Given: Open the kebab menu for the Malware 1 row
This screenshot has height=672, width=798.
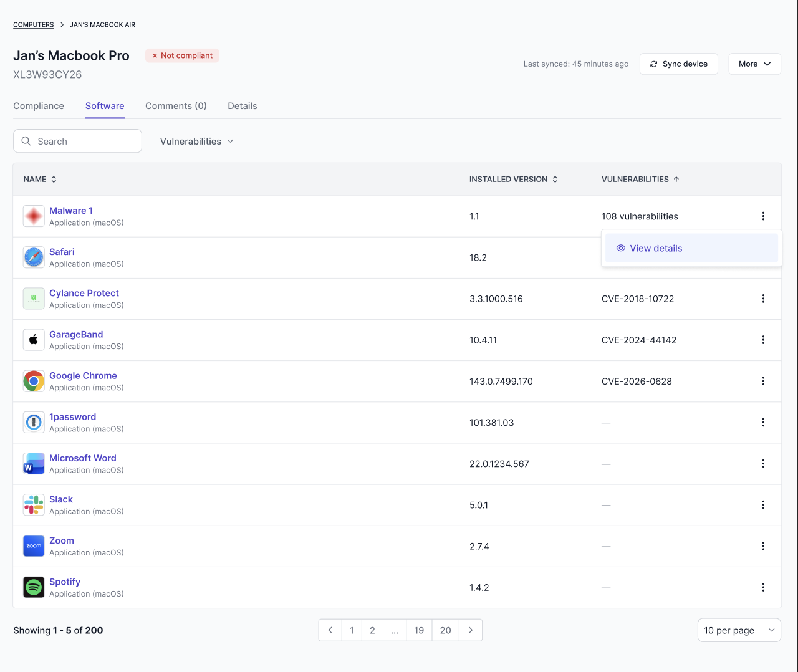Looking at the screenshot, I should click(763, 216).
